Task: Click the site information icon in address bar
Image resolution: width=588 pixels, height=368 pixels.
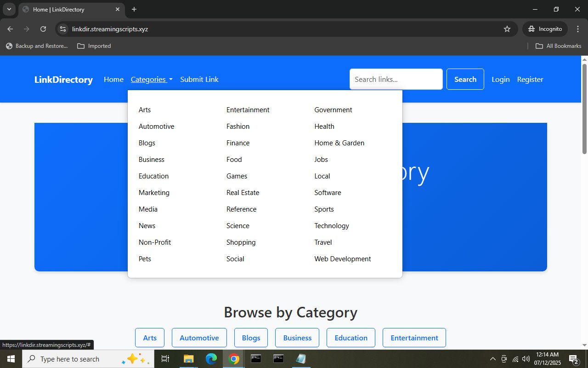Action: [x=63, y=29]
